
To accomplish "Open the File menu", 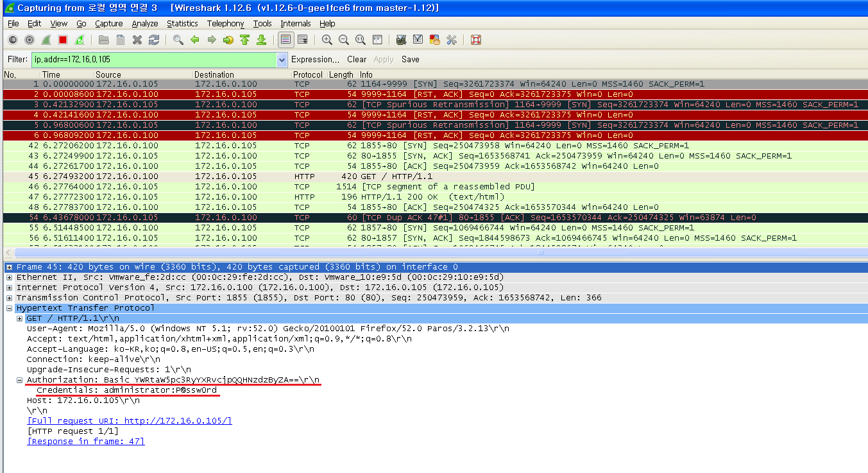I will [x=13, y=23].
